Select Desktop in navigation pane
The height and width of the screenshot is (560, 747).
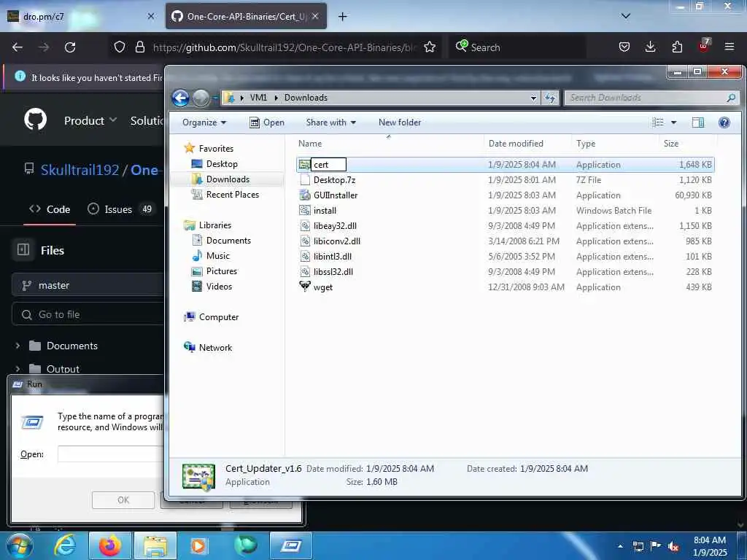pos(222,164)
